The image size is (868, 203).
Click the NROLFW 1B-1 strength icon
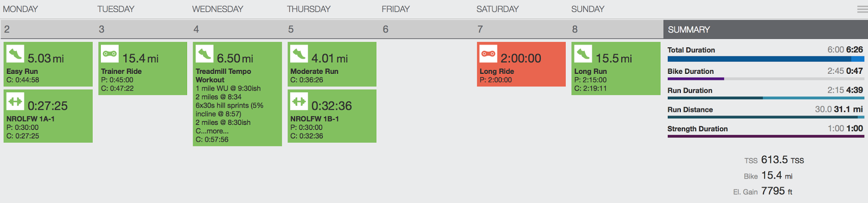point(299,101)
